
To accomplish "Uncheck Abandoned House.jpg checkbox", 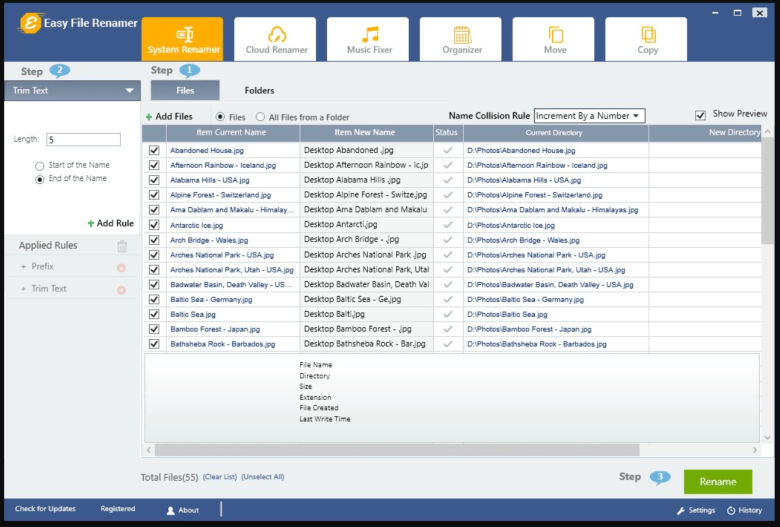I will click(154, 150).
